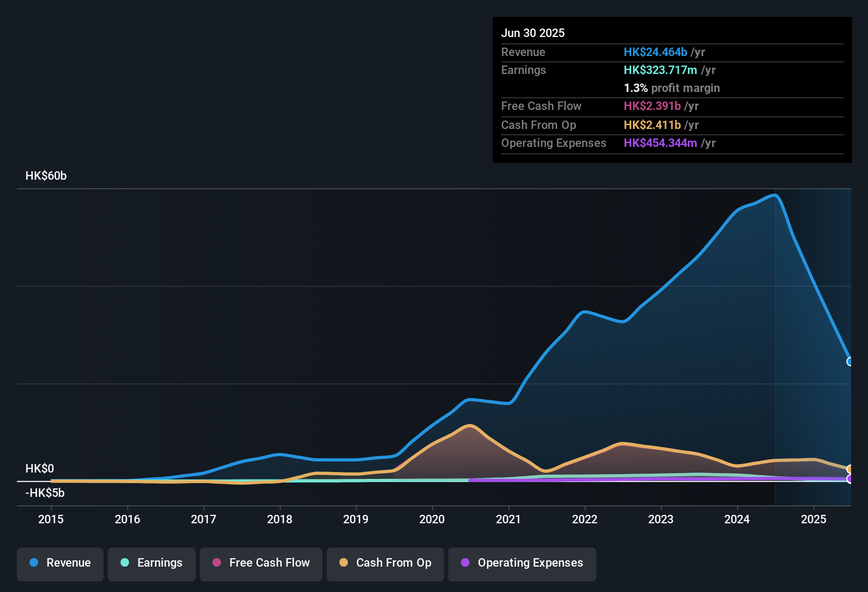Image resolution: width=868 pixels, height=592 pixels.
Task: Select the Cash From Op endpoint marker
Action: [850, 469]
